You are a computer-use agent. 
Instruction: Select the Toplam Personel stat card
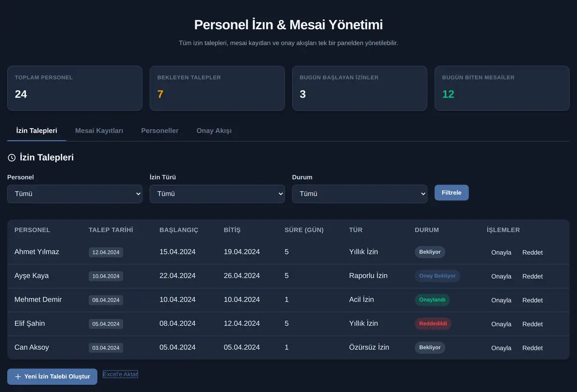pyautogui.click(x=75, y=88)
